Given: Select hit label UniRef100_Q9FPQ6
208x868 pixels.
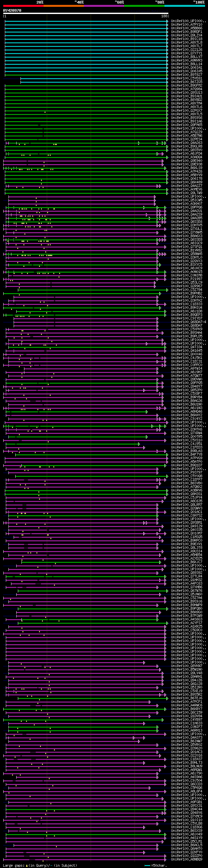Looking at the screenshot, I should click(x=187, y=207).
